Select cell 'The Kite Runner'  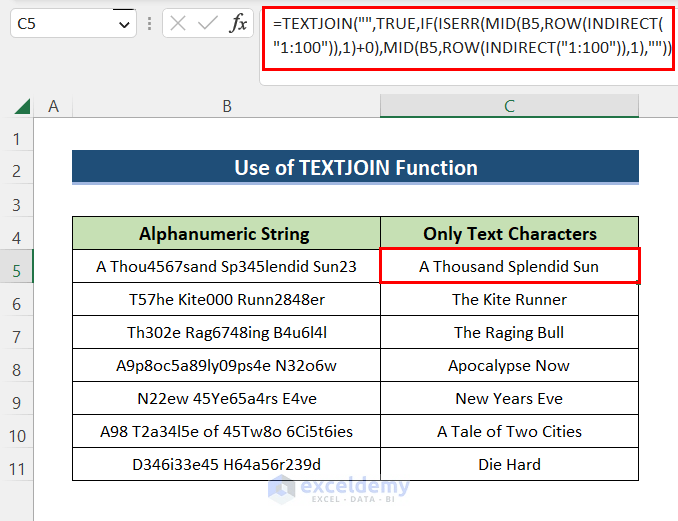[509, 299]
